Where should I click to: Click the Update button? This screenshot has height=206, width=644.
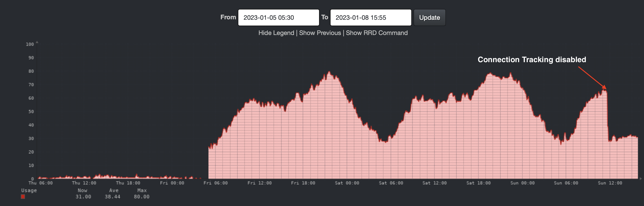tap(429, 18)
